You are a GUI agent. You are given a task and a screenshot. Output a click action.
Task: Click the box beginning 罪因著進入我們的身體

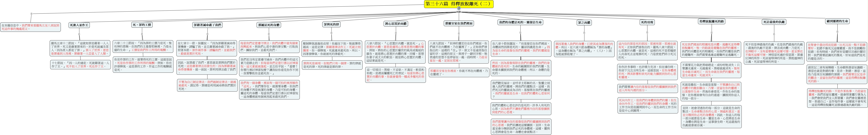pos(584,48)
